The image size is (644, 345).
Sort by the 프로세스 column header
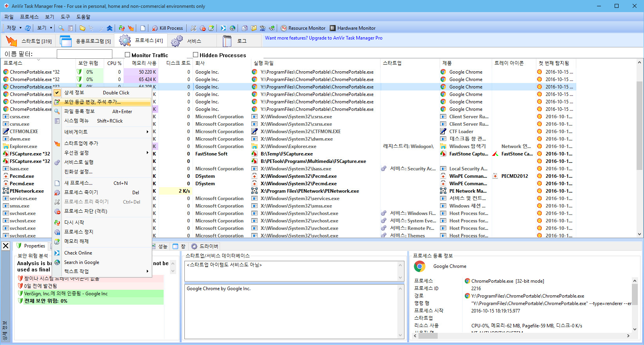(x=38, y=63)
